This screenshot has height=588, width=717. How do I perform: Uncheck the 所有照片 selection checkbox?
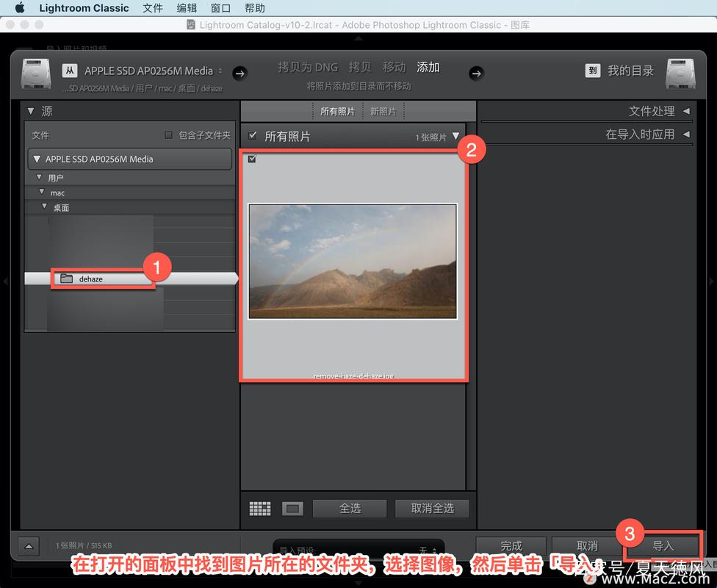pyautogui.click(x=252, y=135)
